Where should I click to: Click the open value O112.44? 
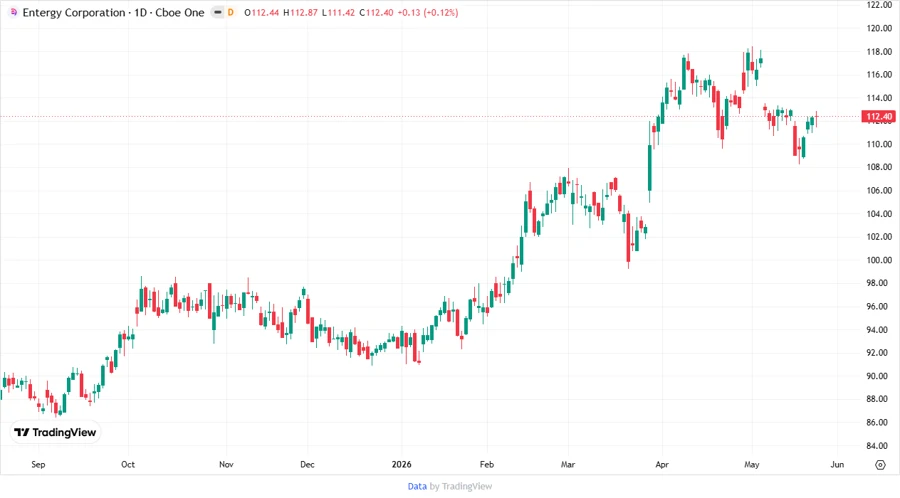(262, 13)
